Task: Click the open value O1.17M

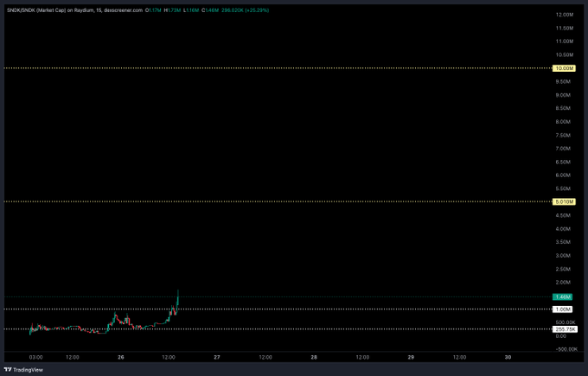Action: coord(153,10)
